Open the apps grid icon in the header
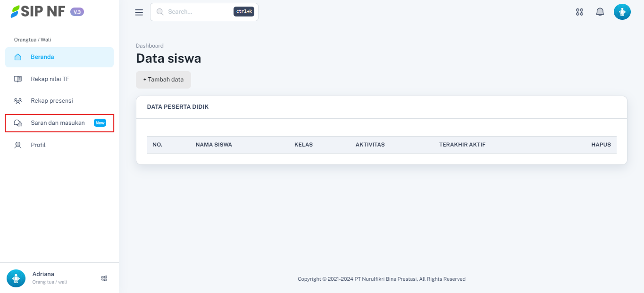 (579, 12)
